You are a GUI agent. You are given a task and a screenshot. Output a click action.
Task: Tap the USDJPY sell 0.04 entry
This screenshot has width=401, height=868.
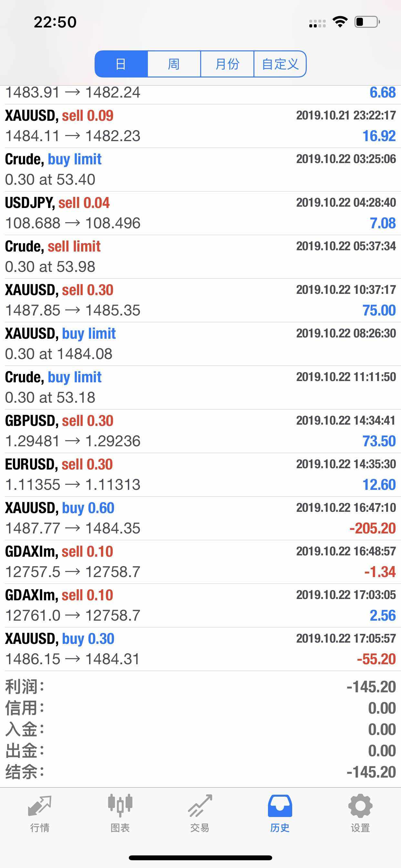pyautogui.click(x=200, y=213)
